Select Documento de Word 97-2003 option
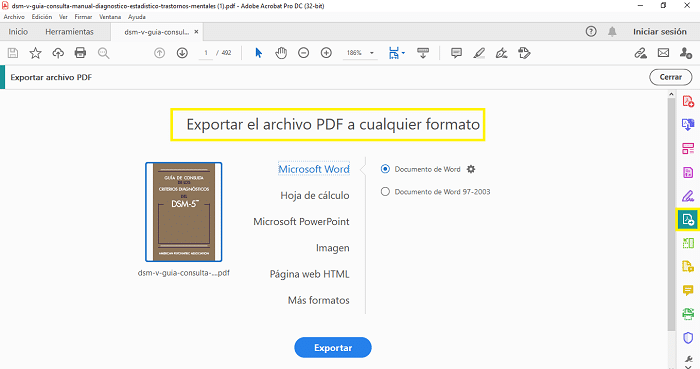Screen dimensions: 700x369 coord(385,192)
